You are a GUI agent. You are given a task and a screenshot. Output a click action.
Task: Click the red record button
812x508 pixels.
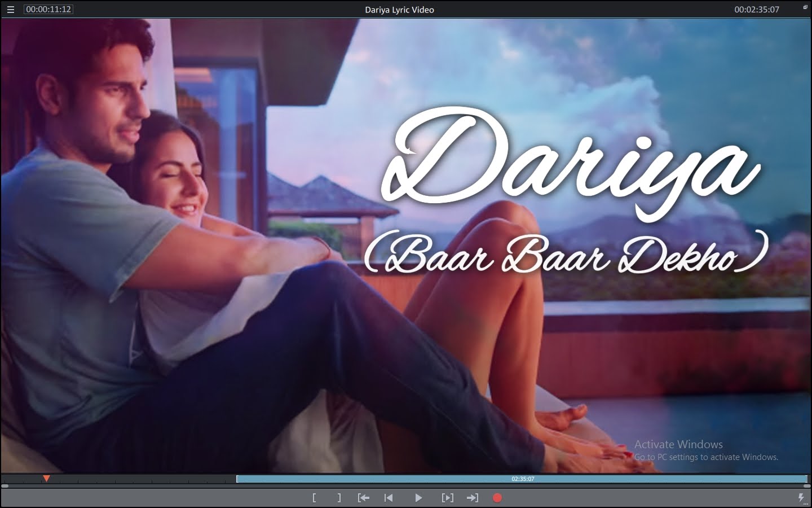pos(497,498)
